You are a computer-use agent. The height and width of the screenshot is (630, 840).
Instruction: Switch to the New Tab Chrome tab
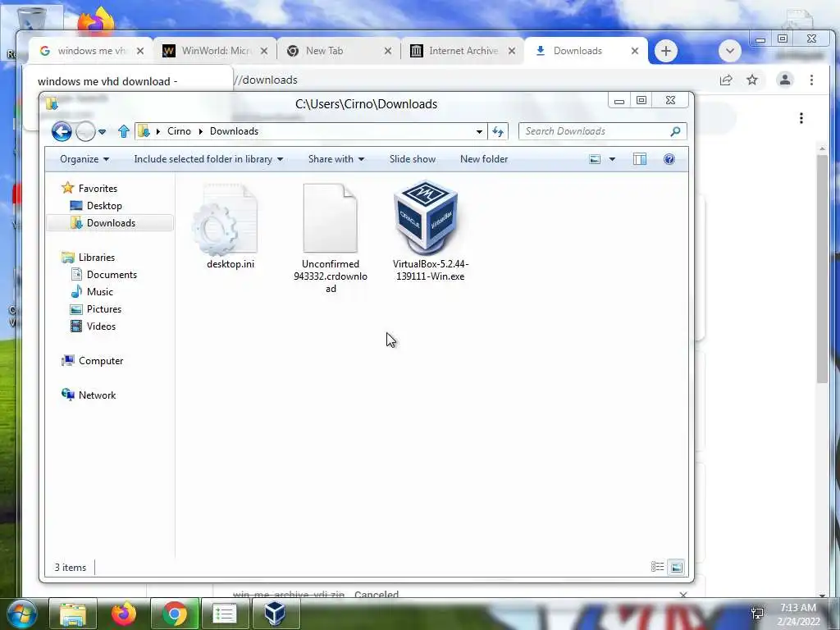point(338,51)
